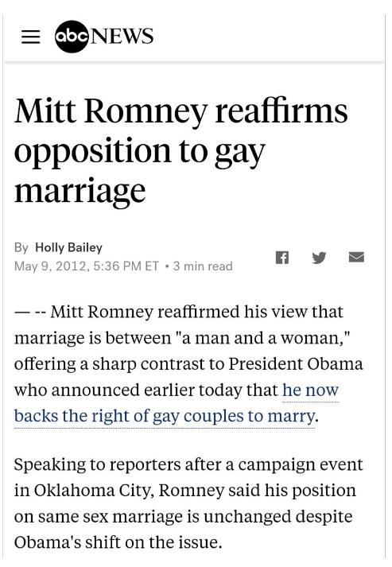Follow the "he now" hyperlink text
This screenshot has height=567, width=392.
pos(310,390)
